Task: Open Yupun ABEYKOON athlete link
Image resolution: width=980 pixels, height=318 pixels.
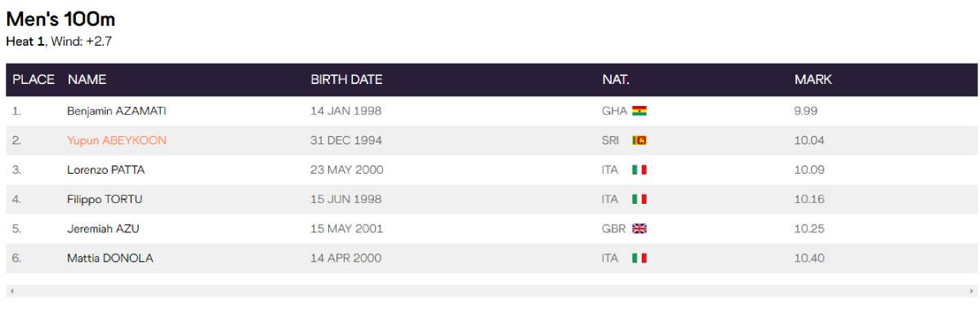Action: coord(117,140)
